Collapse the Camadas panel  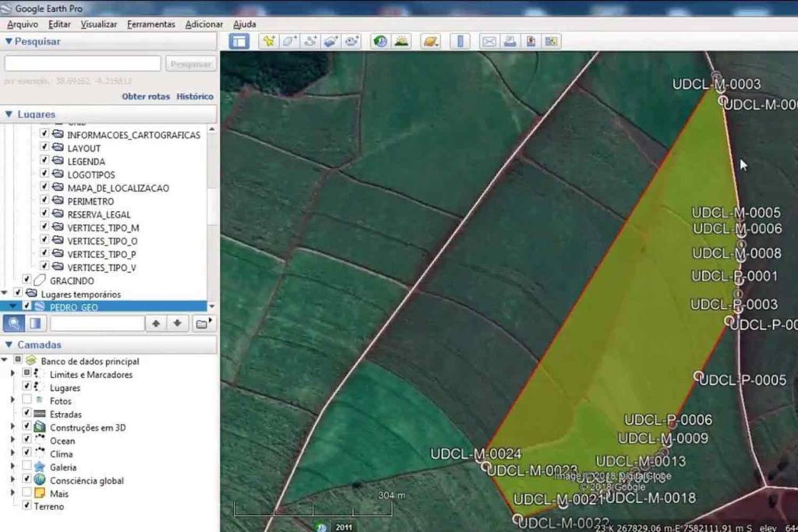pyautogui.click(x=9, y=344)
